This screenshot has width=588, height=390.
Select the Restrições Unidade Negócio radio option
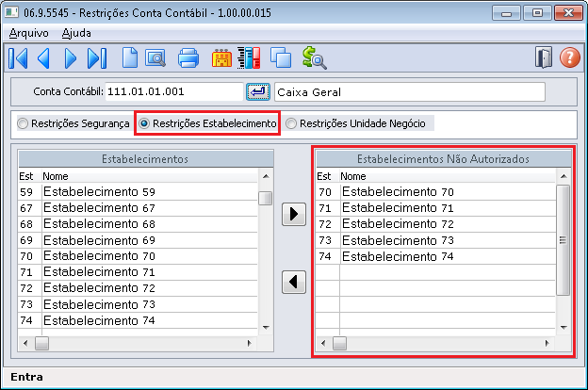pos(355,123)
